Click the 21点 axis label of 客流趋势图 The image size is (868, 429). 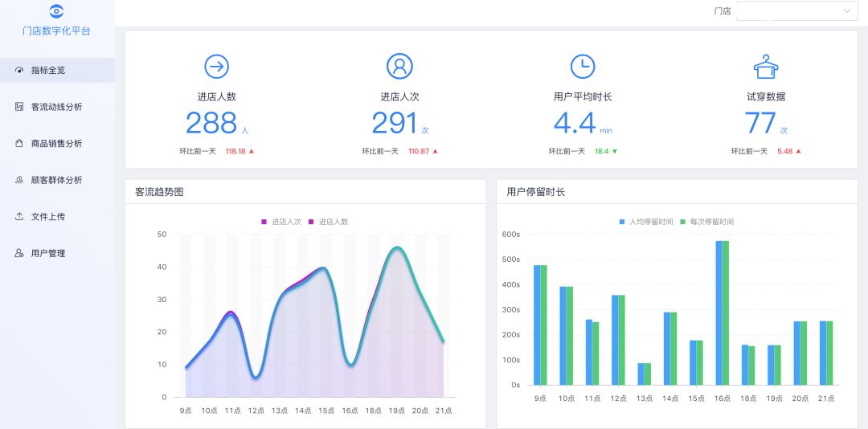tap(444, 411)
